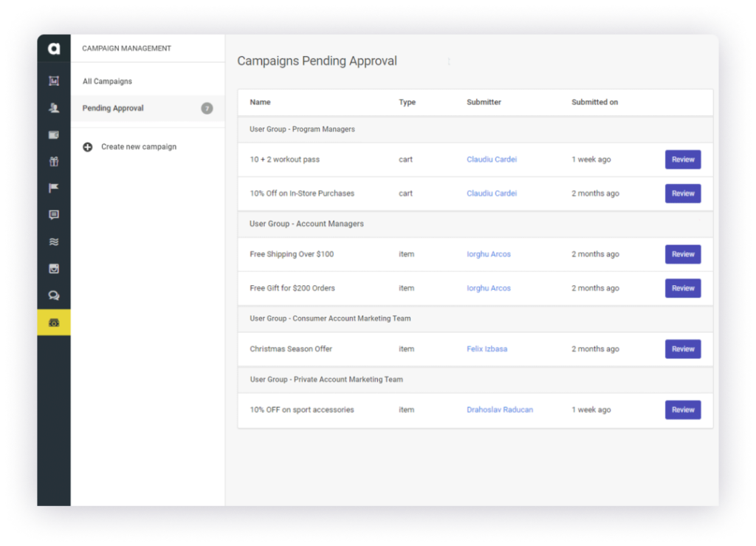Click the flag icon in sidebar
Screen dimensions: 756x546
pyautogui.click(x=54, y=188)
